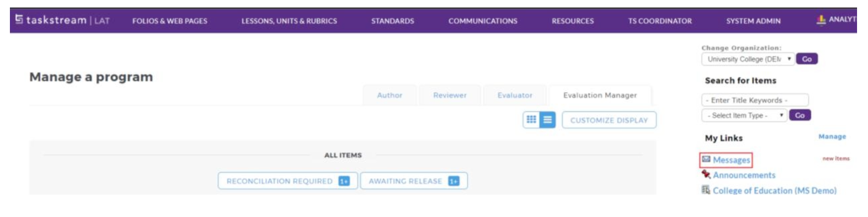Click the College of Education building icon
The width and height of the screenshot is (868, 217).
pyautogui.click(x=706, y=190)
